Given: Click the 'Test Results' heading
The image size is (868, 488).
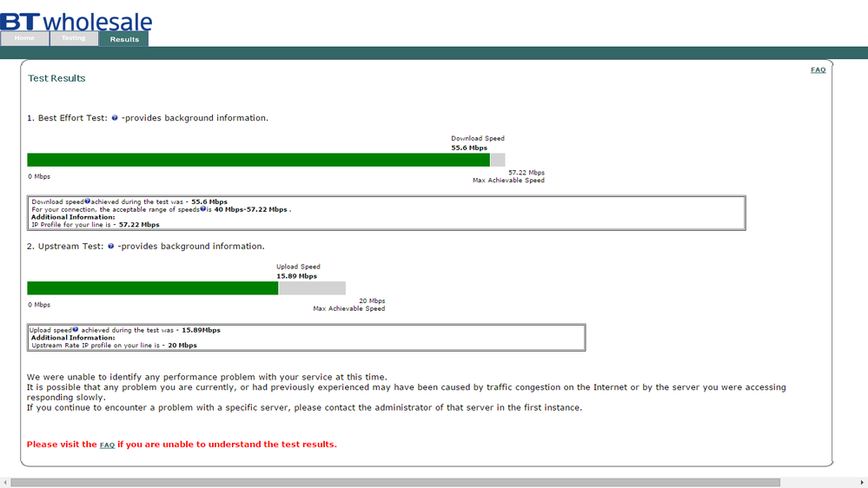Looking at the screenshot, I should coord(56,78).
